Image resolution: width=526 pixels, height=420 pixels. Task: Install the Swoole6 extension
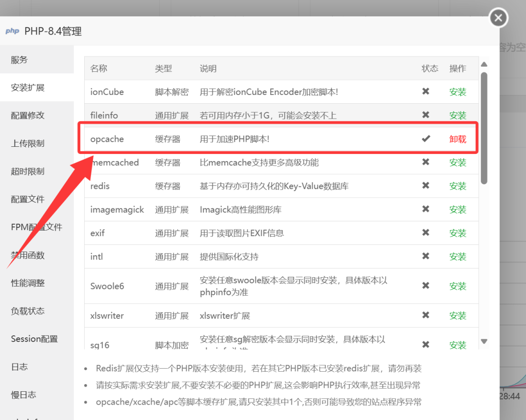click(458, 286)
